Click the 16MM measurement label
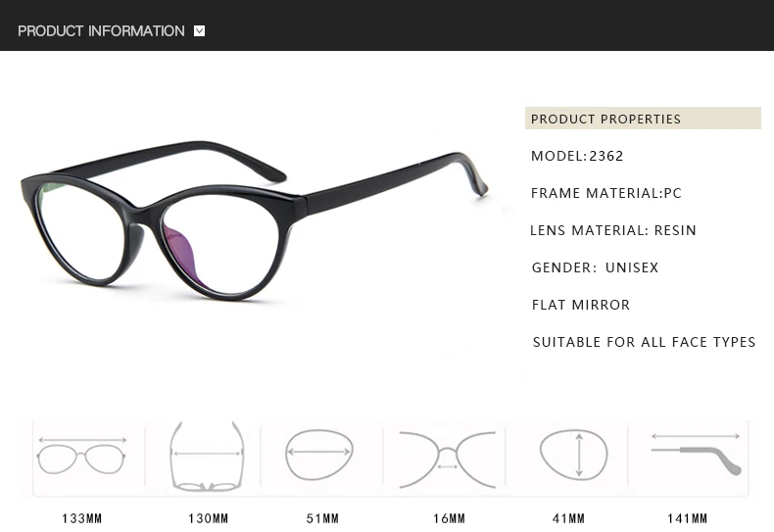The height and width of the screenshot is (532, 774). point(449,518)
